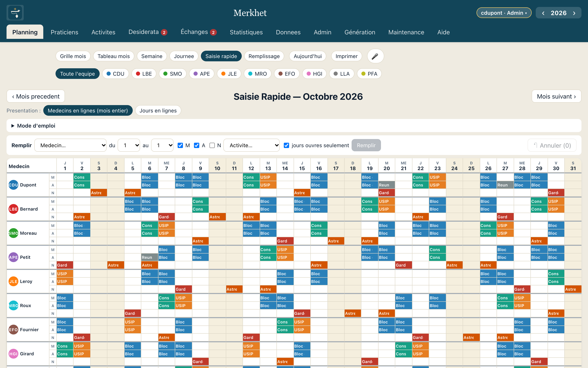The image size is (588, 368).
Task: Click the HGI avatar beside Girard
Action: click(x=13, y=354)
